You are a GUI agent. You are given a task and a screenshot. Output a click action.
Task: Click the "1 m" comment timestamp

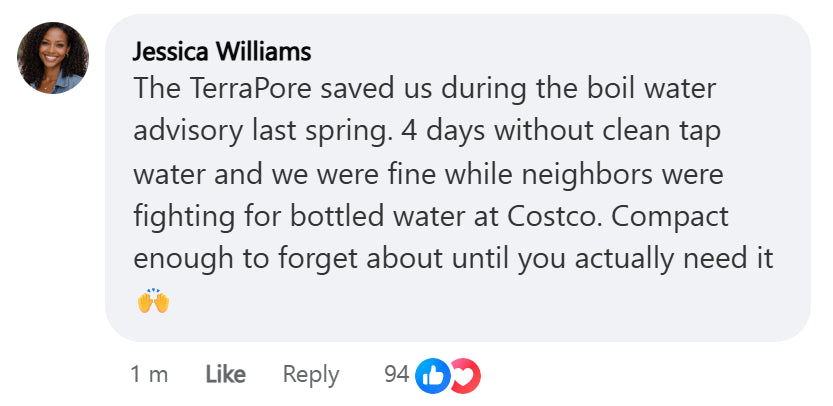tap(149, 375)
